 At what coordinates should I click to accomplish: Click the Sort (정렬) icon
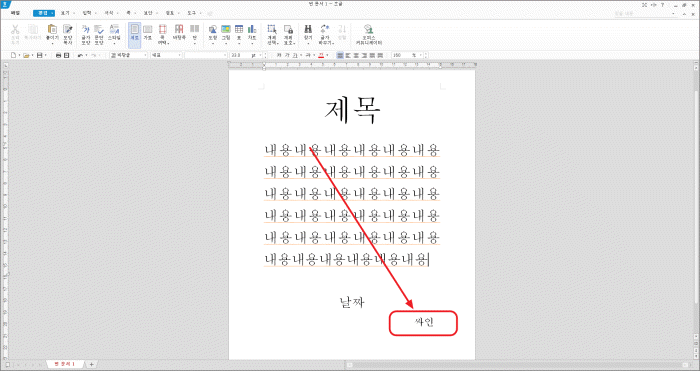[x=342, y=29]
